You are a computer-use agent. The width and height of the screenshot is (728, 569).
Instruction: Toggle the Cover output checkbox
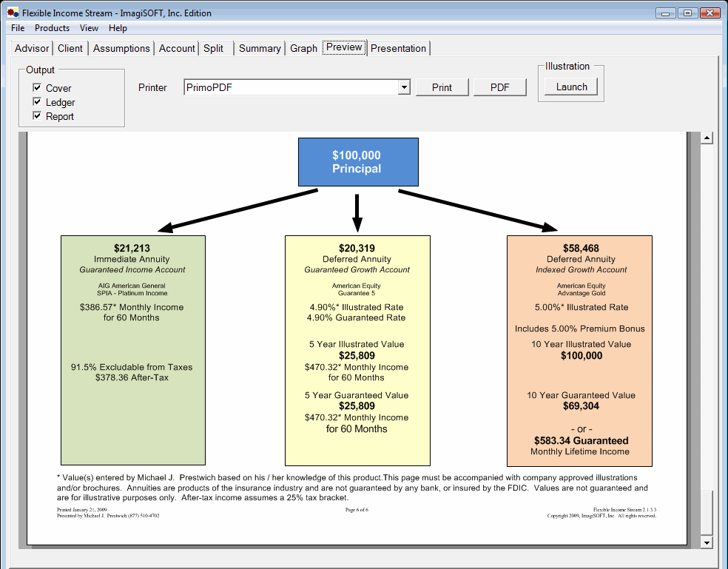(x=37, y=87)
